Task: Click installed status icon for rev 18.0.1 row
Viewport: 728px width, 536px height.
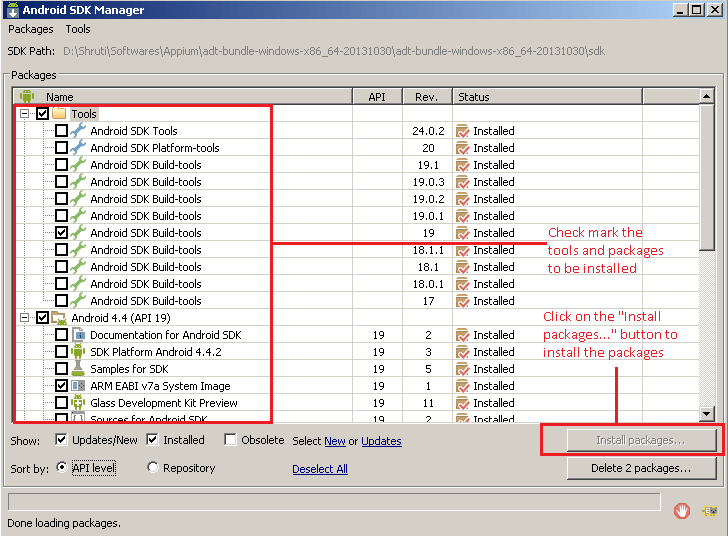Action: 462,284
